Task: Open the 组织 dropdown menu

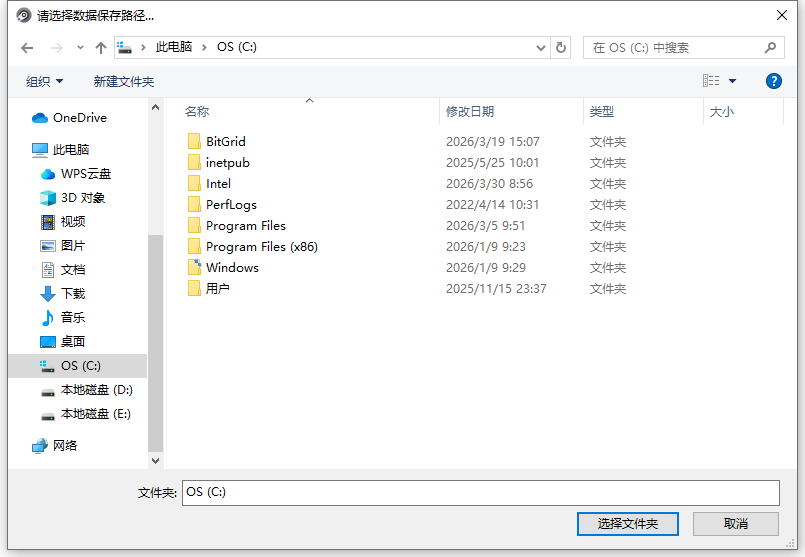Action: point(44,81)
